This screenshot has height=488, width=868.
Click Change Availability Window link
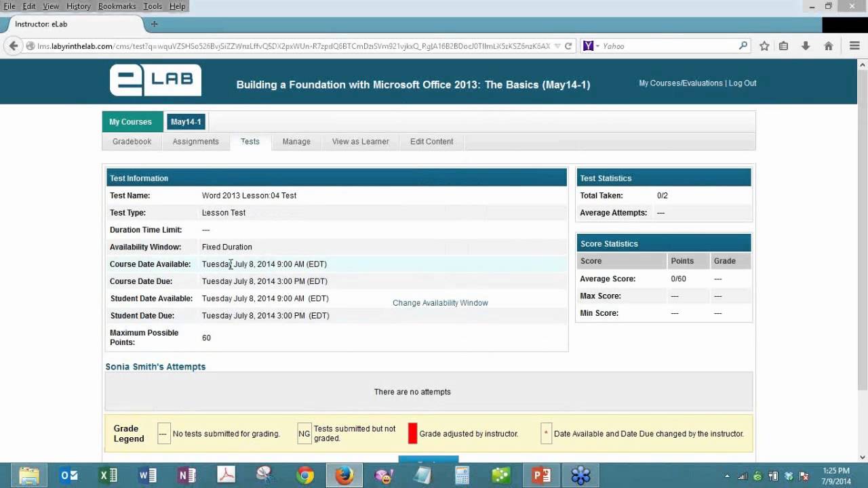point(440,303)
